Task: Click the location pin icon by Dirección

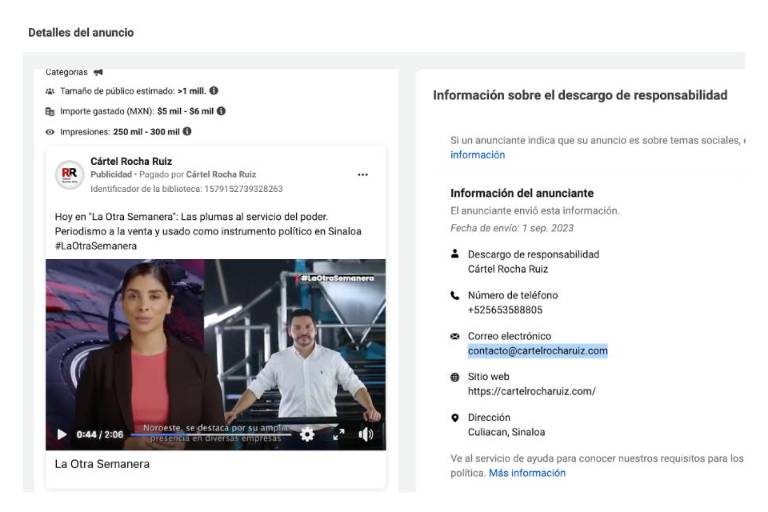Action: tap(455, 418)
